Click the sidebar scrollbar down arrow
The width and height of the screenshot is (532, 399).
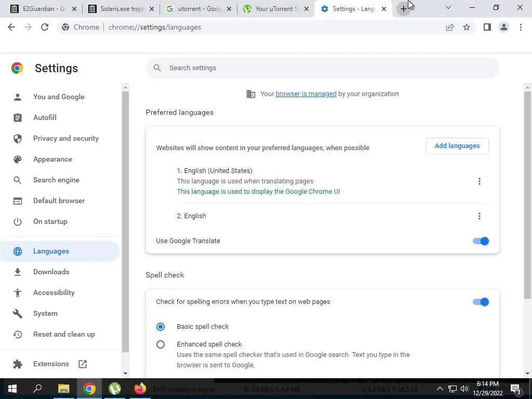point(126,374)
